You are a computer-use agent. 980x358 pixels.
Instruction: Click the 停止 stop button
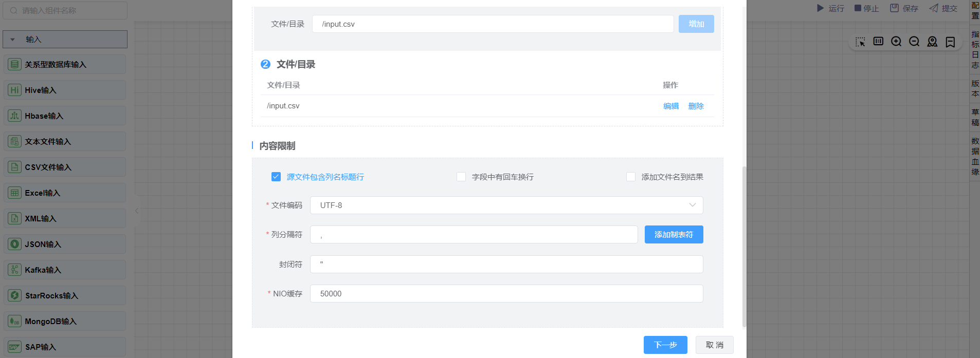pos(867,8)
